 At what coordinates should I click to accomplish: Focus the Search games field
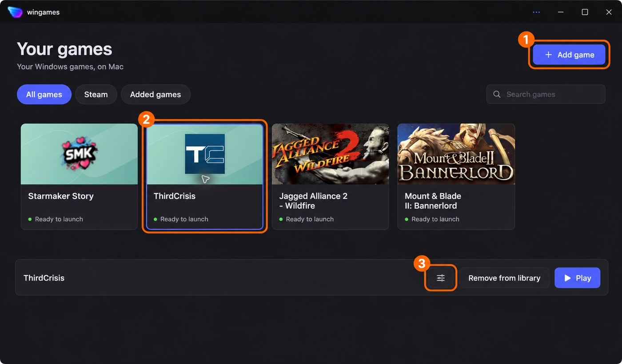[546, 94]
